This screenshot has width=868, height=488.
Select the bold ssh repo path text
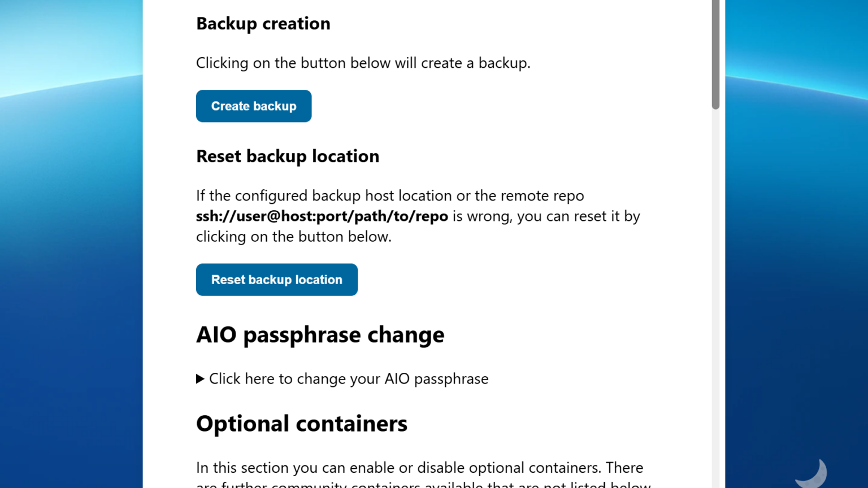(322, 216)
